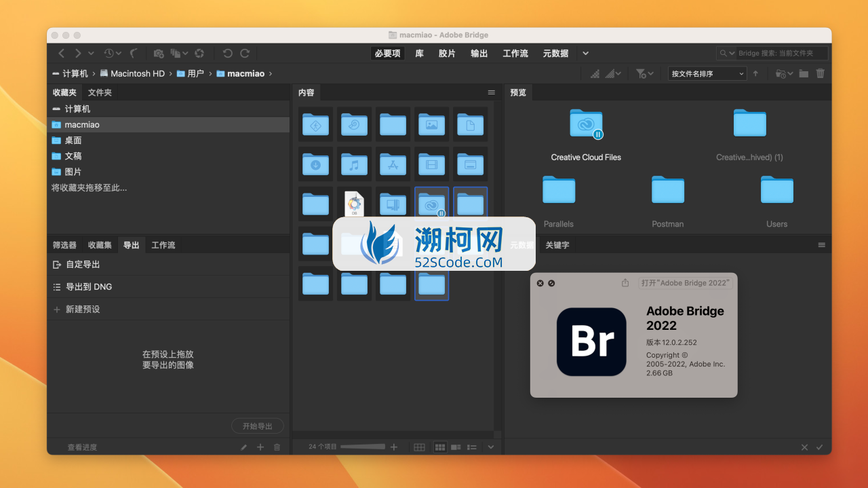Screen dimensions: 868x488
Task: Switch to details view mode
Action: [x=456, y=447]
